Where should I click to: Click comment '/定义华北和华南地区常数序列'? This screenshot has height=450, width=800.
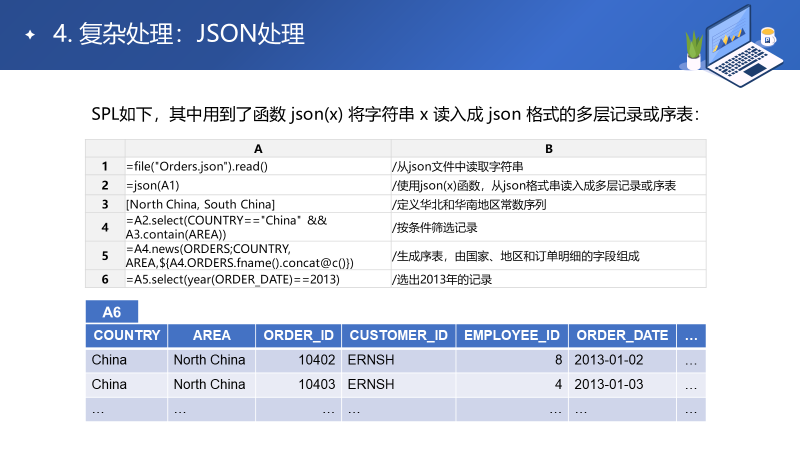point(548,204)
